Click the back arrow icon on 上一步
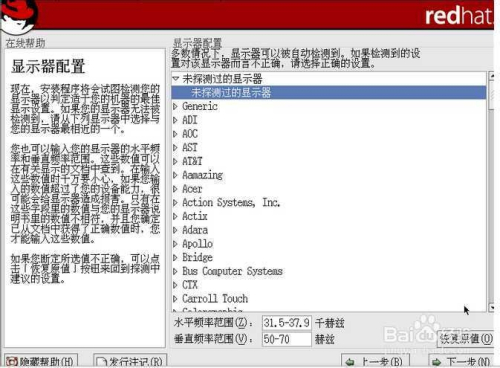 (350, 362)
